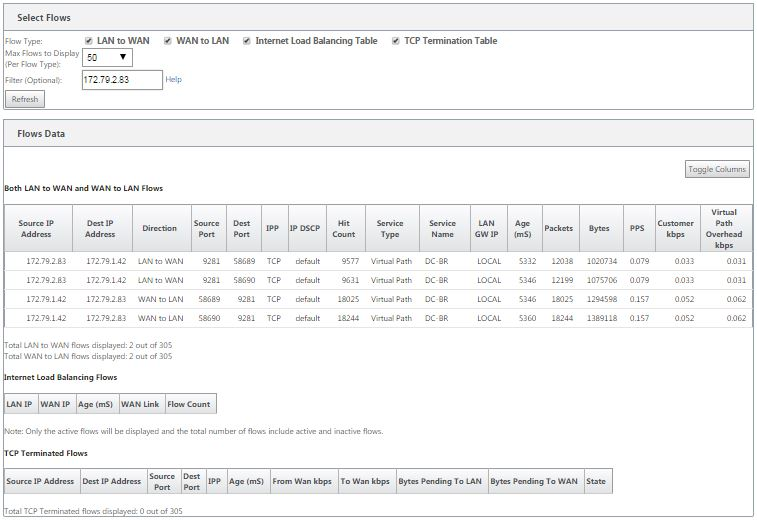757x520 pixels.
Task: Sort by Hit Count column header
Action: pos(346,228)
